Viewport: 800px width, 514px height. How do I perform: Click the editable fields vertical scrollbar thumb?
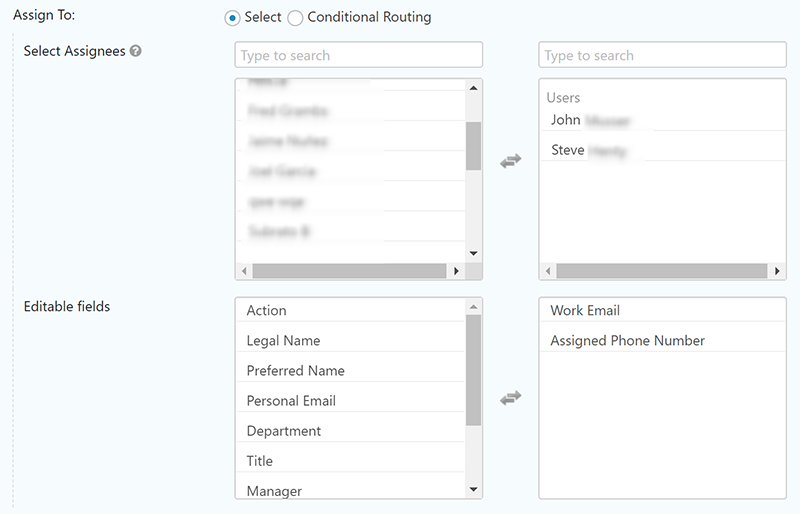tap(473, 370)
